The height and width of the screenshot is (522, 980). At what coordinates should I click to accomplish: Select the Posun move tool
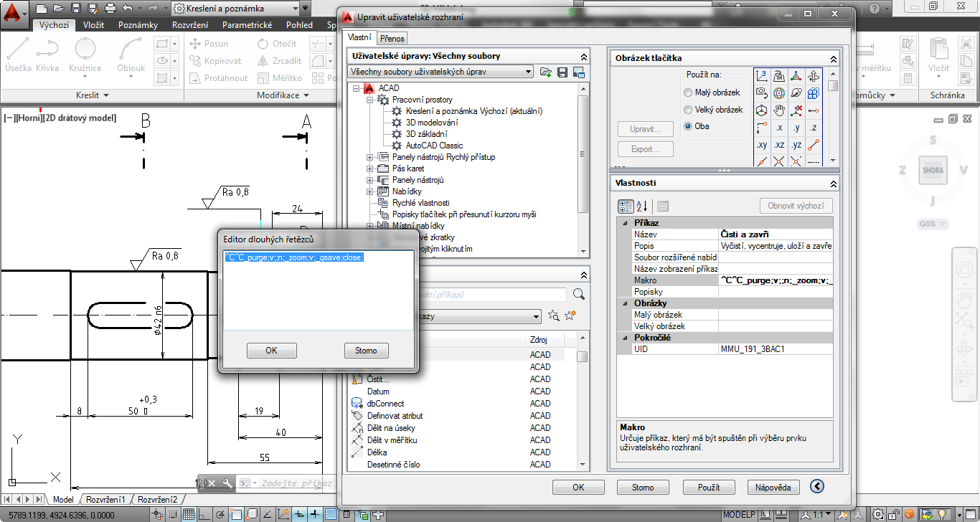pos(209,44)
